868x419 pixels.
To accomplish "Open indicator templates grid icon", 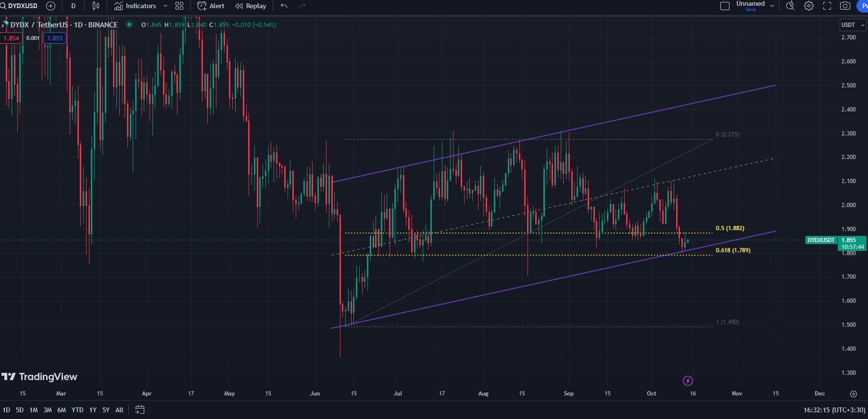I will pyautogui.click(x=179, y=6).
